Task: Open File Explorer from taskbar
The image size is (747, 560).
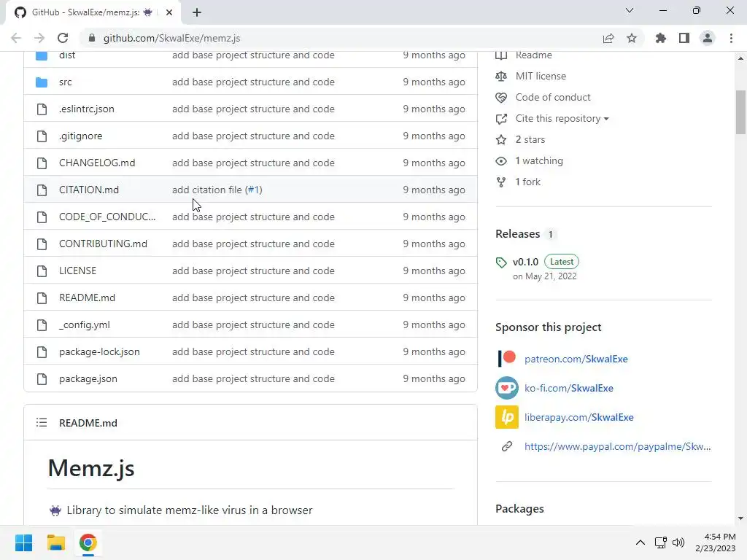Action: (x=55, y=542)
